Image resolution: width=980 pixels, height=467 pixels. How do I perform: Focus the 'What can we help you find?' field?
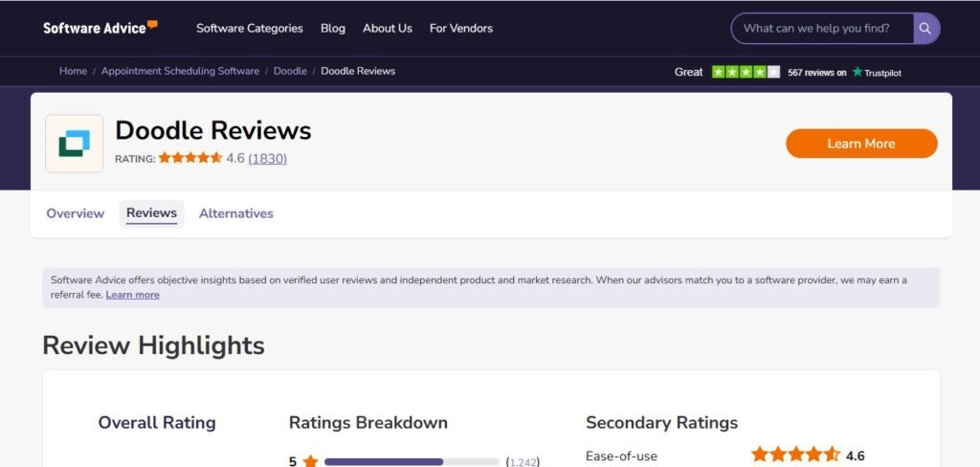822,28
